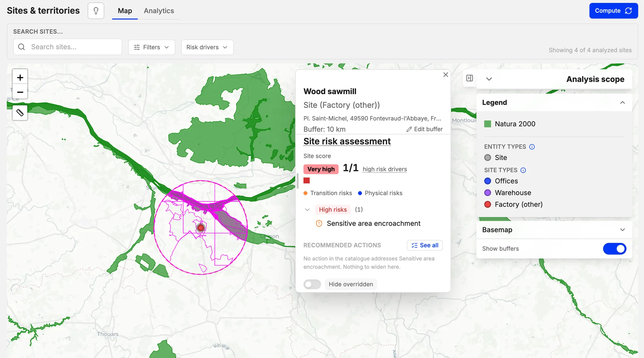Toggle Warehouse site type in legend

tap(508, 193)
